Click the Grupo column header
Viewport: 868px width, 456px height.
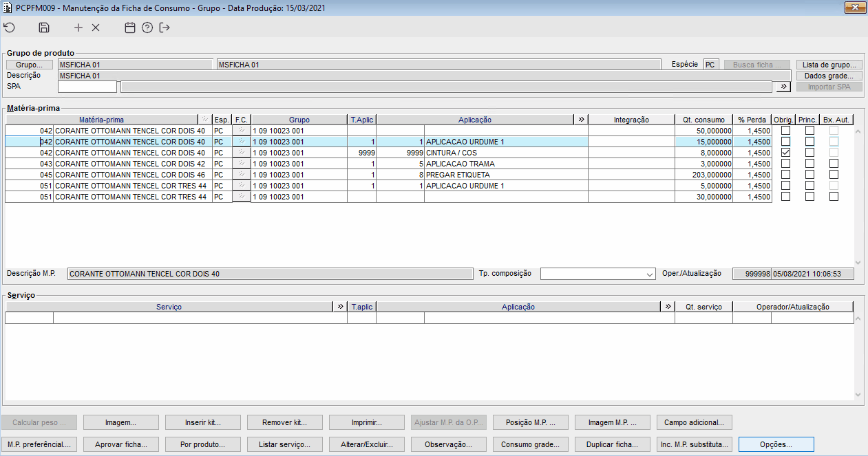coord(299,120)
